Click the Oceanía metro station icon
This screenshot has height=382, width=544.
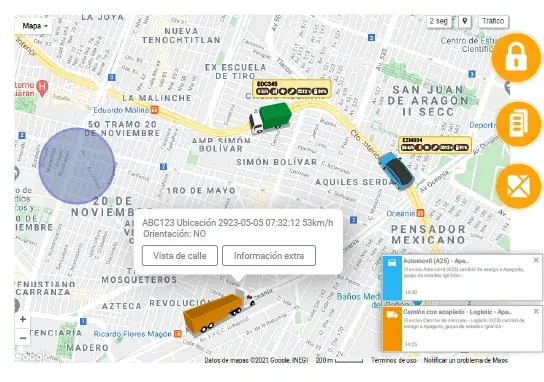tap(420, 213)
